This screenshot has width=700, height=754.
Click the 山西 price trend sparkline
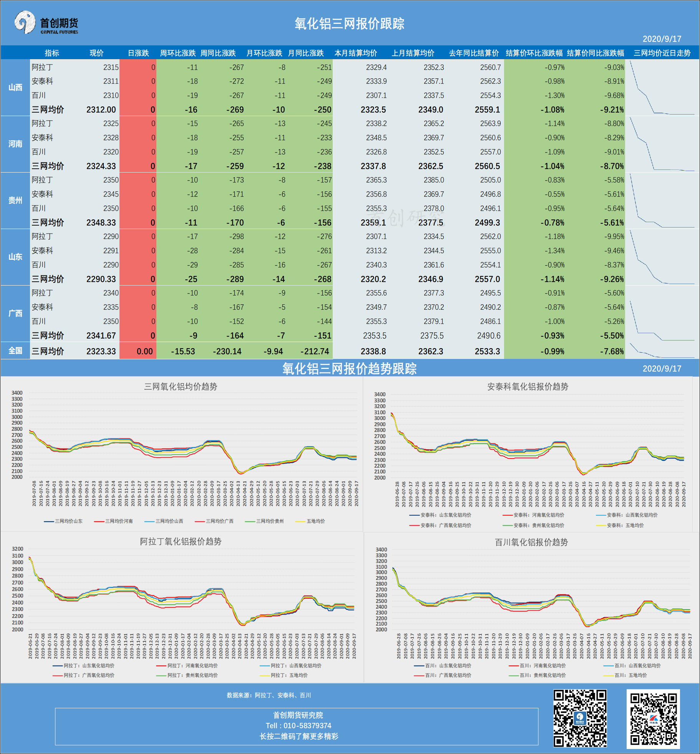click(x=662, y=88)
